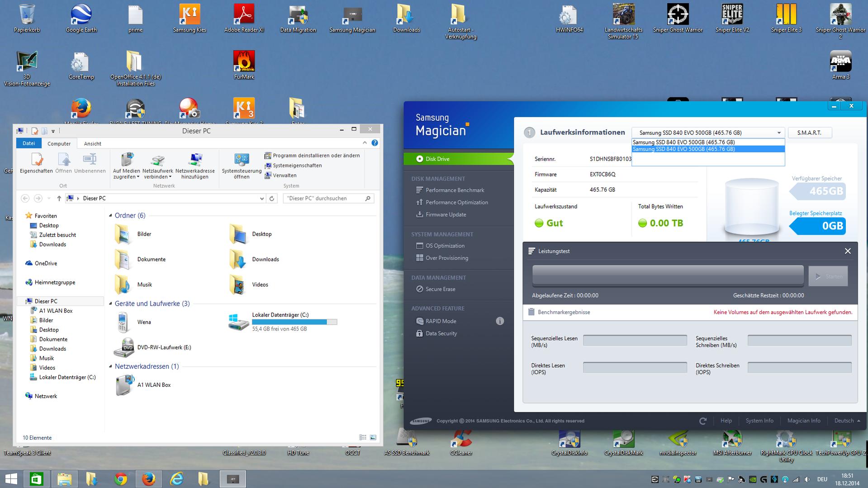
Task: Go up one folder level in Explorer
Action: point(59,198)
